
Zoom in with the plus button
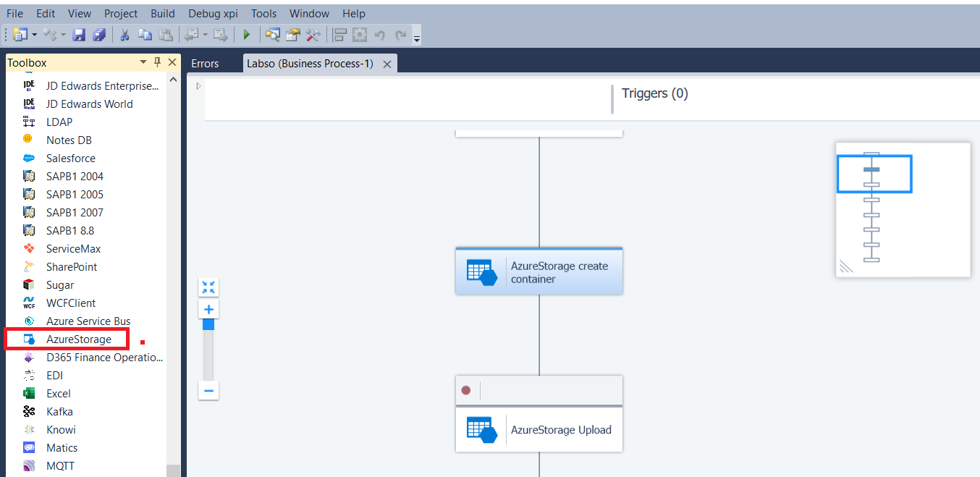coord(208,309)
